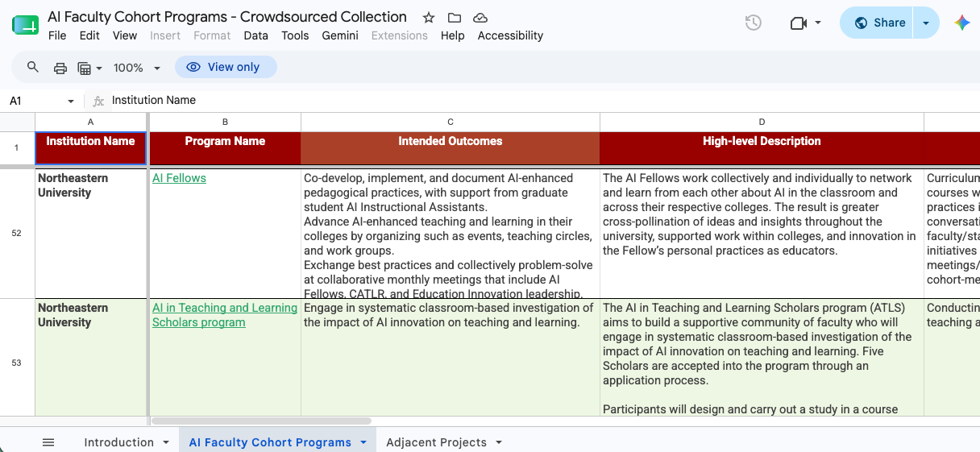
Task: Open the Edit menu
Action: (89, 35)
